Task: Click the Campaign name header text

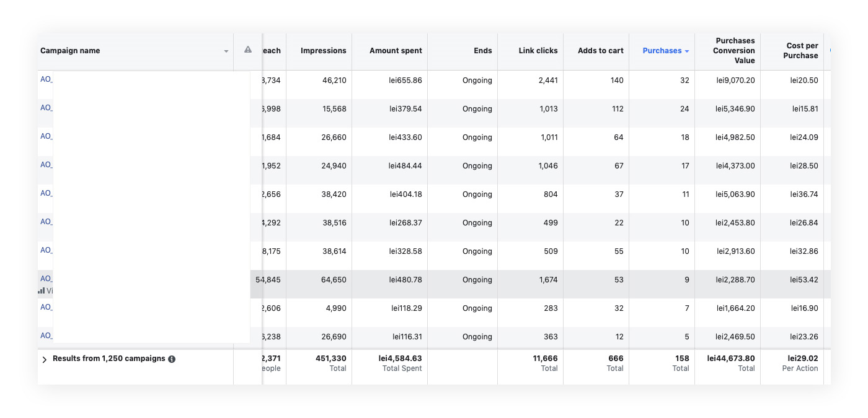Action: [x=70, y=51]
